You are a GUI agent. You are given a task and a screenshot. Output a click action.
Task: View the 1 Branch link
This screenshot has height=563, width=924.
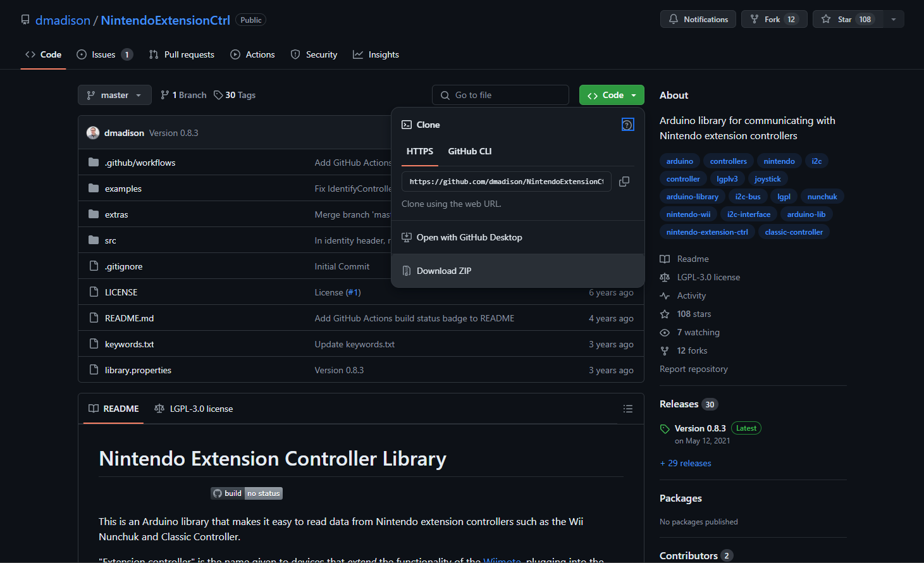point(183,95)
